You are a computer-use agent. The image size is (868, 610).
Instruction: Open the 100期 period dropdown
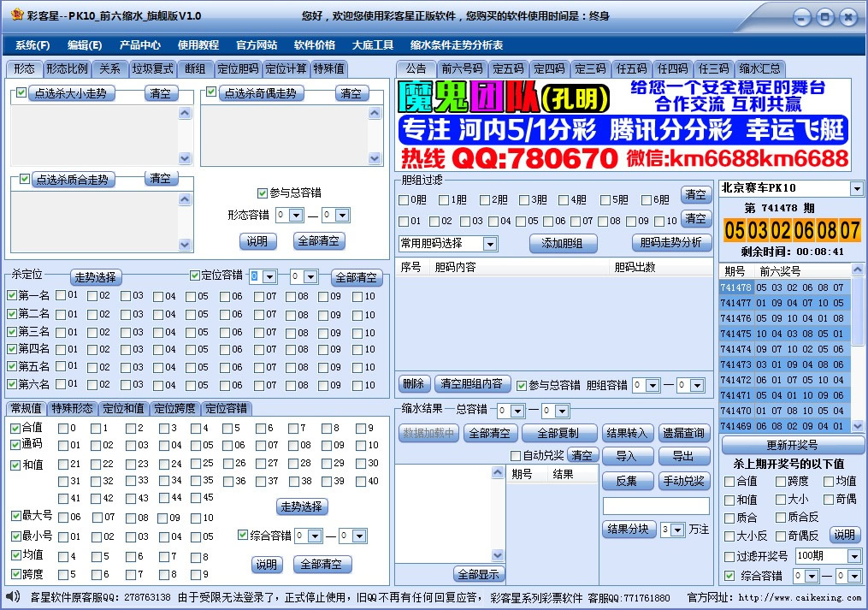coord(853,554)
